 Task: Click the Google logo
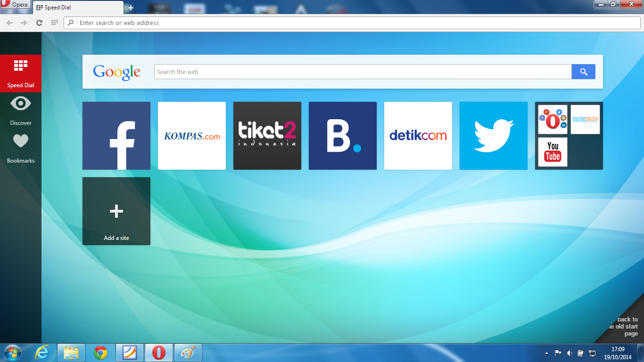[117, 72]
